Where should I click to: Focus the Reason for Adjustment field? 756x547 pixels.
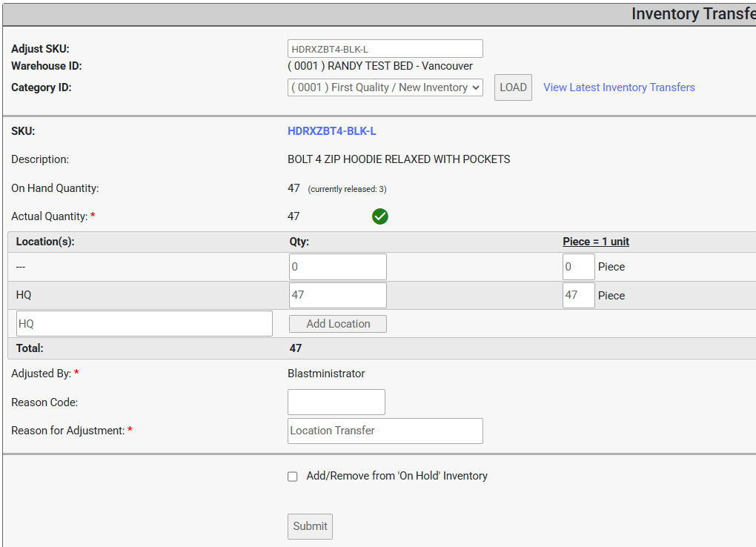point(385,431)
